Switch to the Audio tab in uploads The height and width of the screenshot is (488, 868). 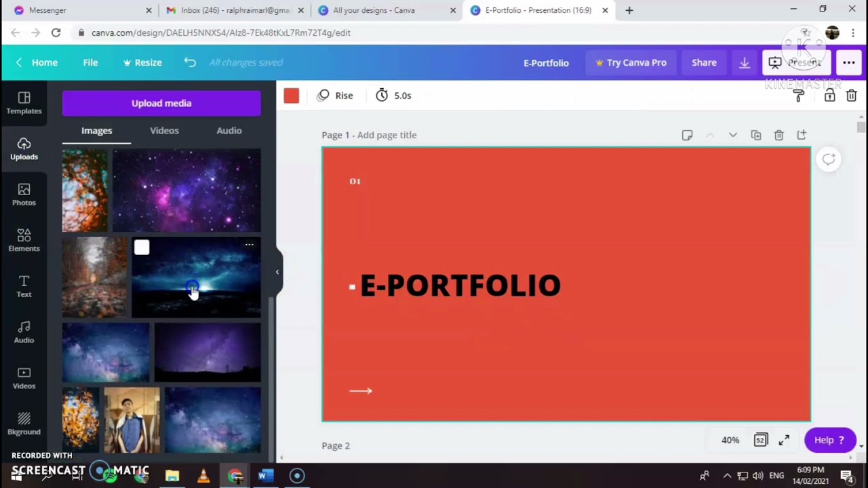pos(229,131)
